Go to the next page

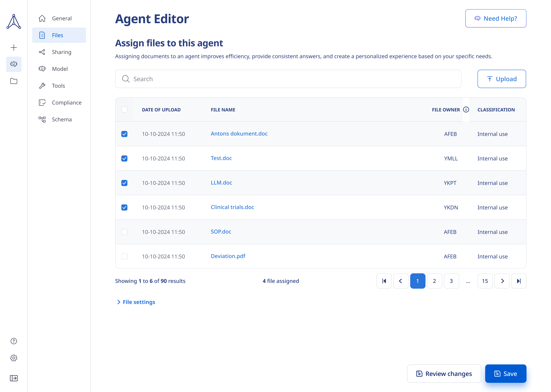tap(502, 281)
